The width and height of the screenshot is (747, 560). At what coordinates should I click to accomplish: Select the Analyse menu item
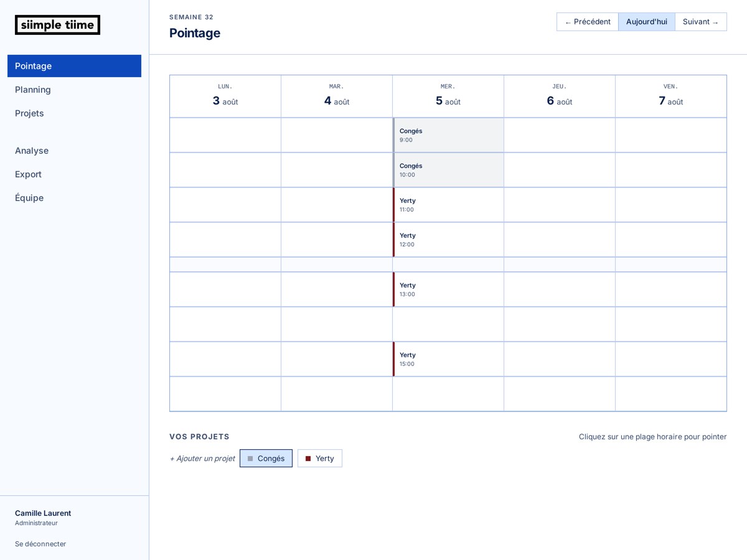[x=74, y=151]
